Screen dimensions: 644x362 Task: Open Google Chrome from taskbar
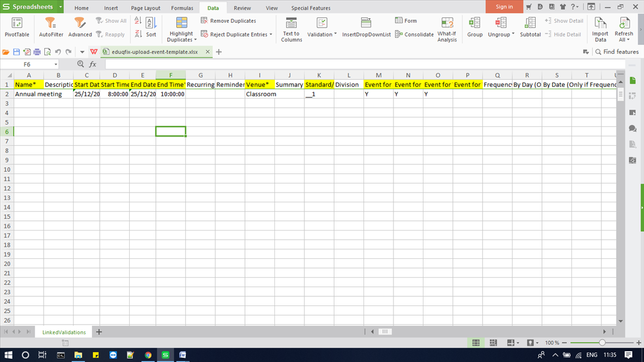pos(148,355)
